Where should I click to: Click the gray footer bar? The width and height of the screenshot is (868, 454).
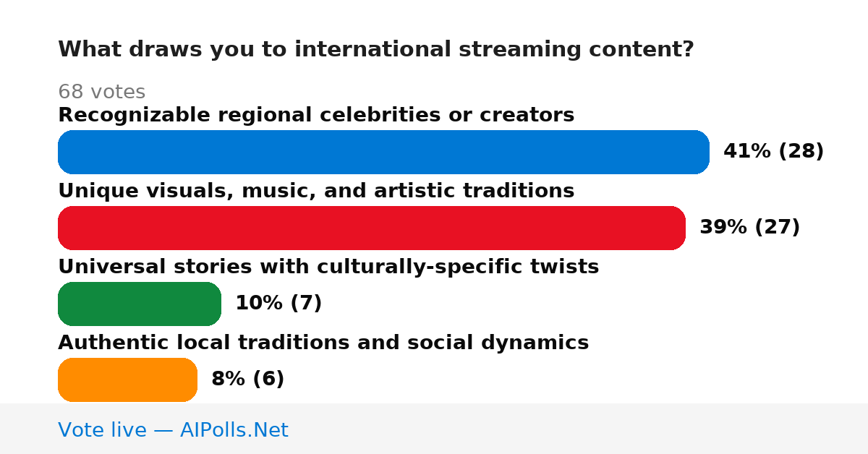tap(434, 429)
